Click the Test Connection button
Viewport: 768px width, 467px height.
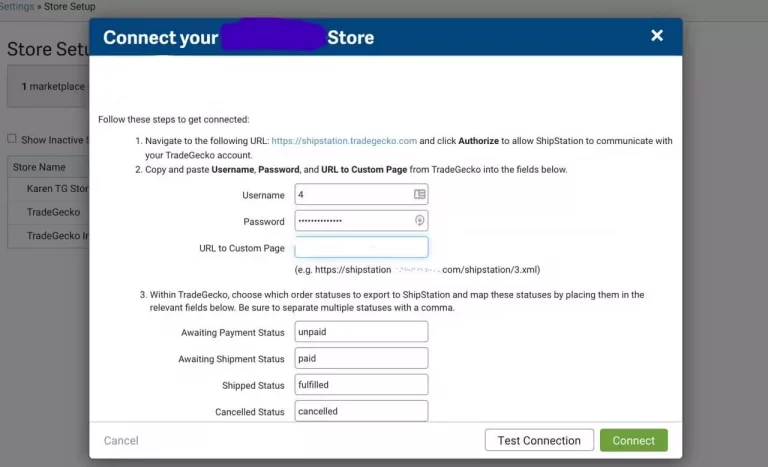(539, 440)
